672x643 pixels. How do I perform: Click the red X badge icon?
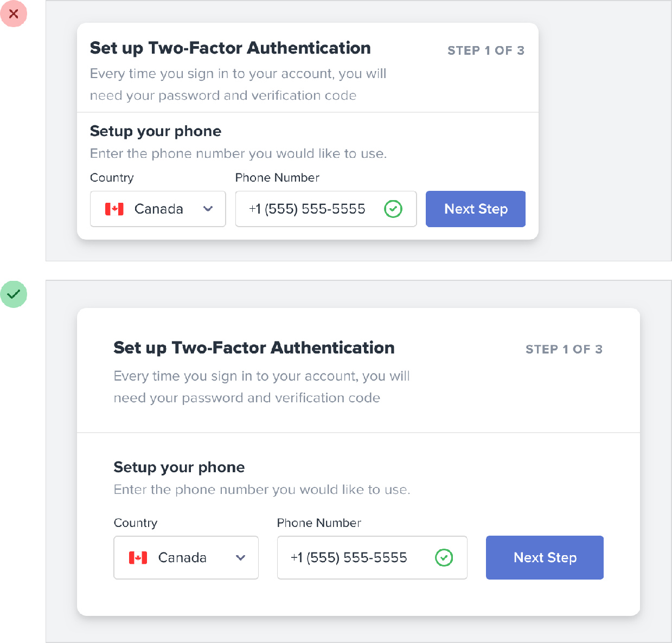tap(14, 14)
